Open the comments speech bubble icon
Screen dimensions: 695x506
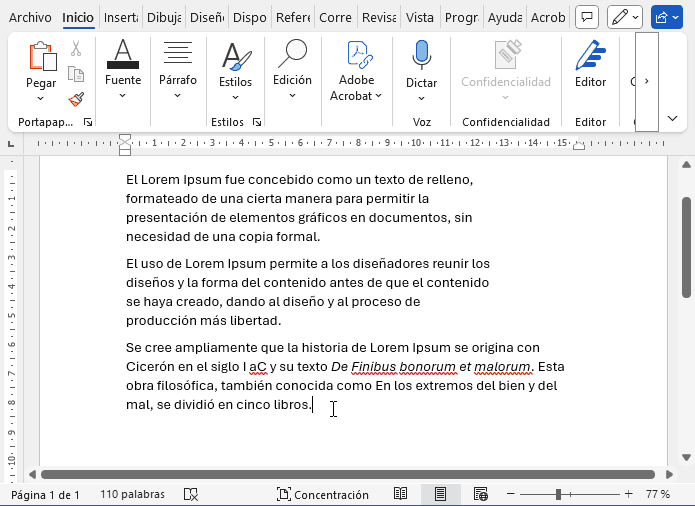588,17
